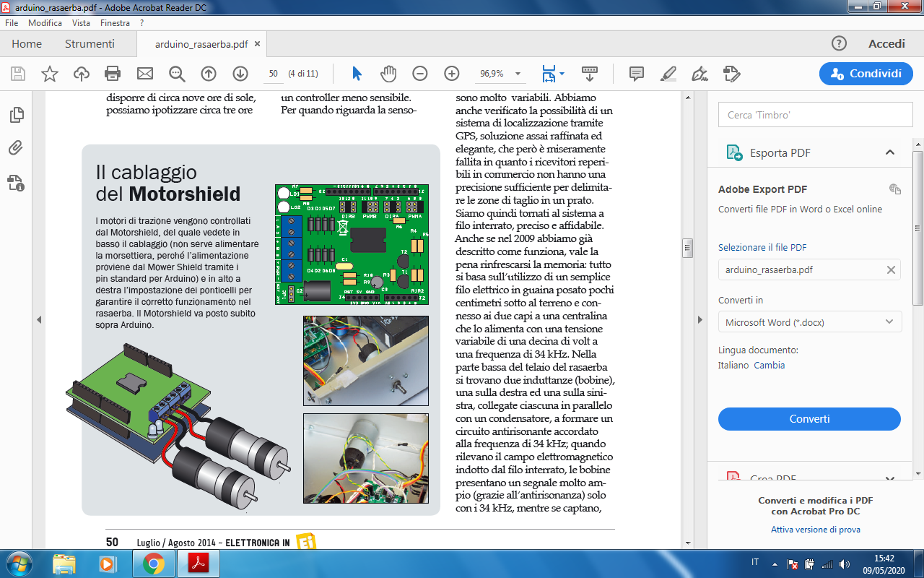The image size is (924, 578).
Task: Click the Save file icon
Action: click(x=18, y=74)
